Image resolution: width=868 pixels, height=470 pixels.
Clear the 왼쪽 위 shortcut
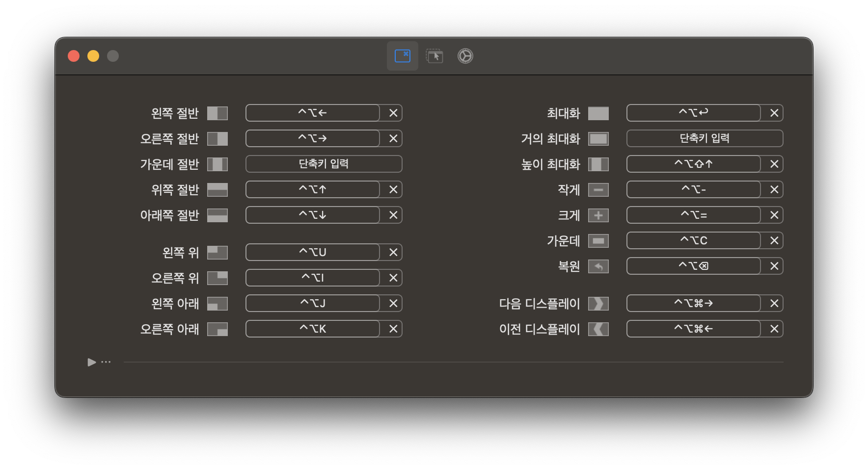point(393,252)
